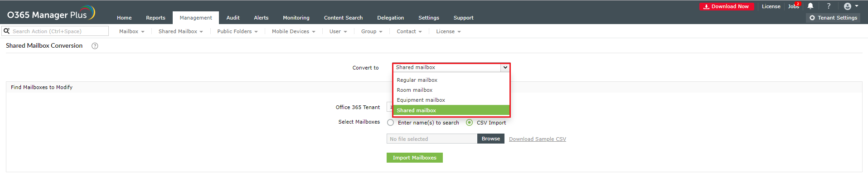Click the notifications bell icon

click(810, 6)
